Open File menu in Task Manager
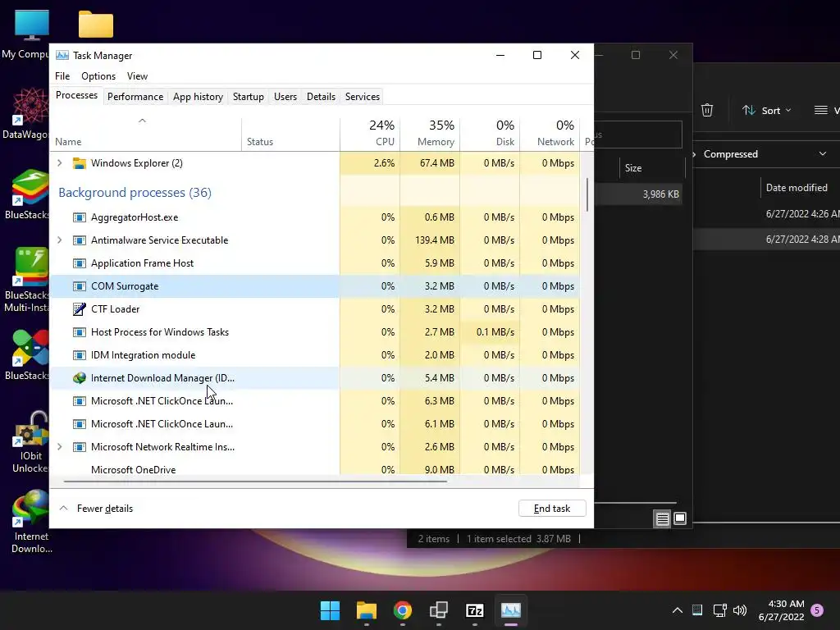Viewport: 840px width, 630px height. [x=62, y=76]
